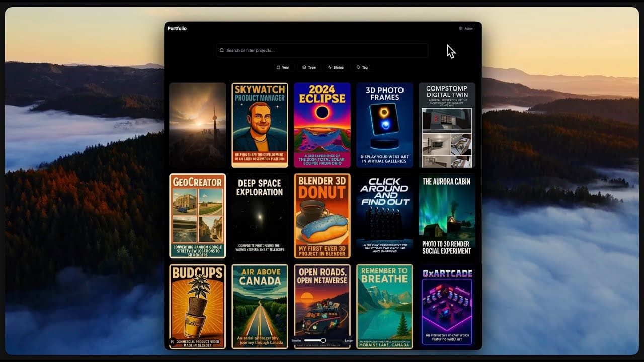
Task: Open the 0xArtcade project thumbnail
Action: tap(447, 306)
